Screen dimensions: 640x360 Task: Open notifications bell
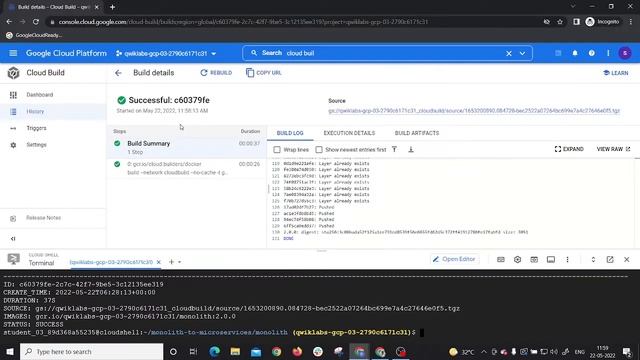[x=575, y=53]
